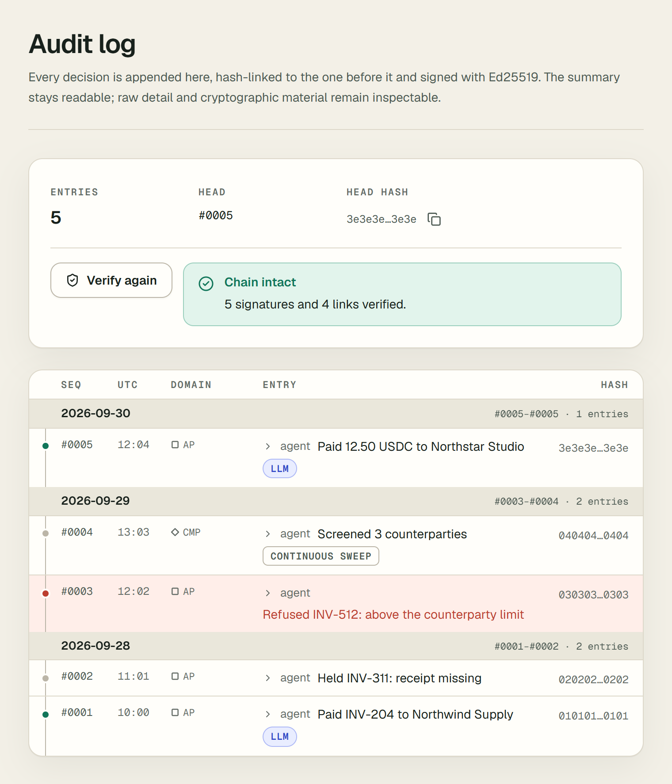Image resolution: width=672 pixels, height=784 pixels.
Task: Click the LLM badge on entry #0001
Action: point(280,736)
